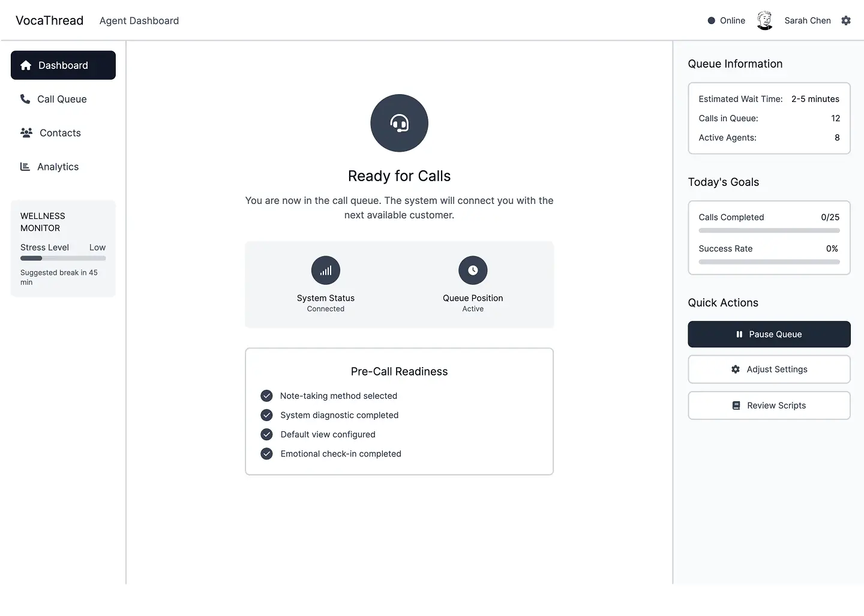The image size is (864, 616).
Task: Click the Stress Level progress bar
Action: (63, 258)
